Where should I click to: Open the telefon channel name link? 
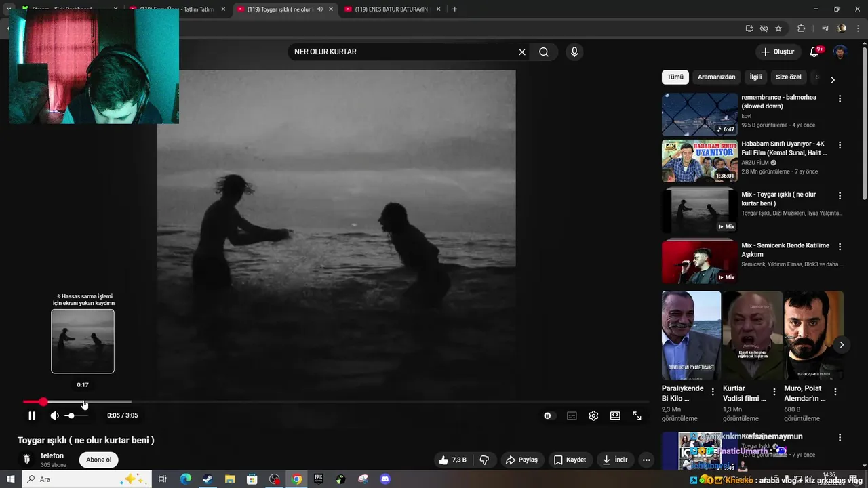[x=52, y=455]
